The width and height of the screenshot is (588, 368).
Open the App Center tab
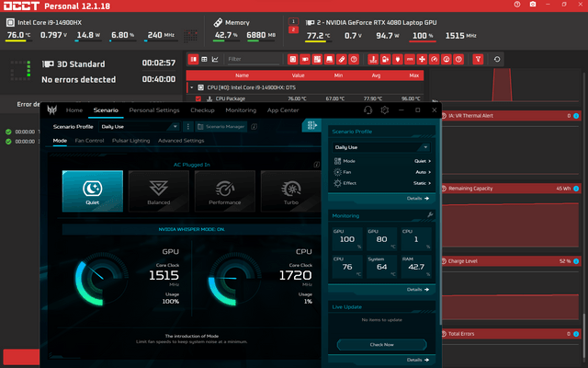[283, 110]
